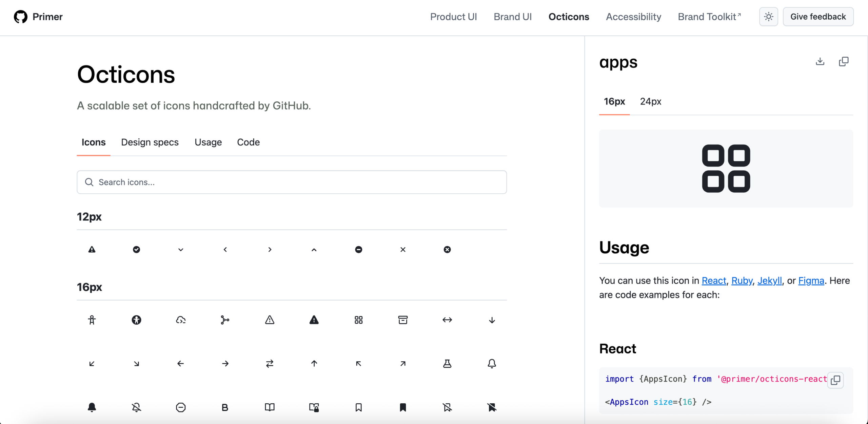This screenshot has width=868, height=424.
Task: Open the accessibility person icon outline
Action: tap(92, 320)
